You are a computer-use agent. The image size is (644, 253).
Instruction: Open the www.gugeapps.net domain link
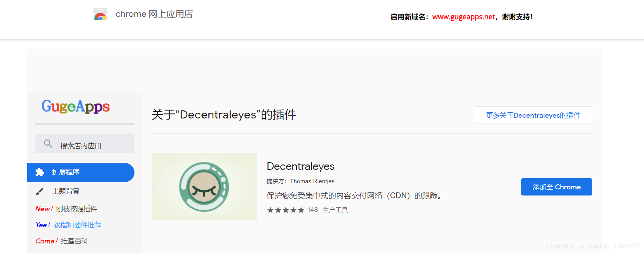[464, 17]
